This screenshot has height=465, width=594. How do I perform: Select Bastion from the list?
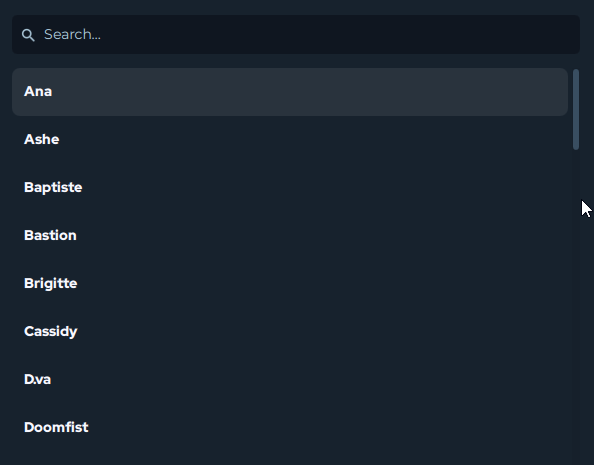click(290, 235)
